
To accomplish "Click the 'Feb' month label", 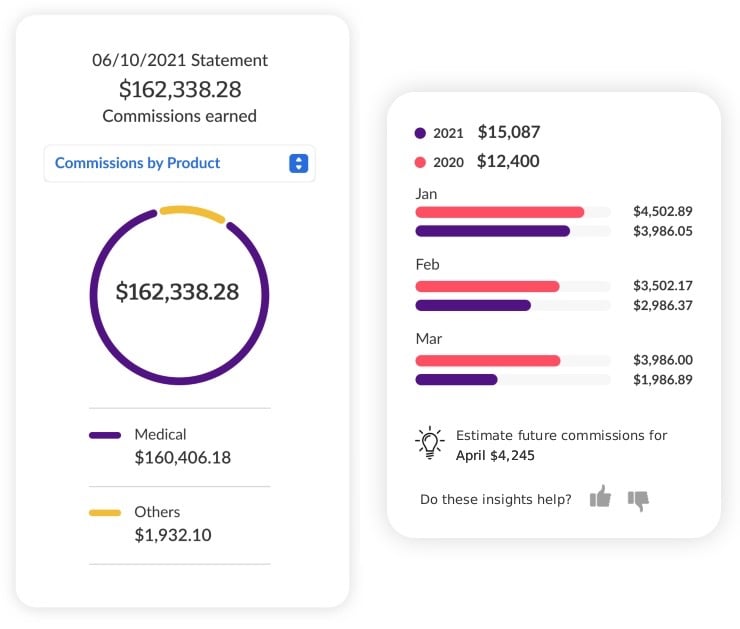I will point(428,264).
